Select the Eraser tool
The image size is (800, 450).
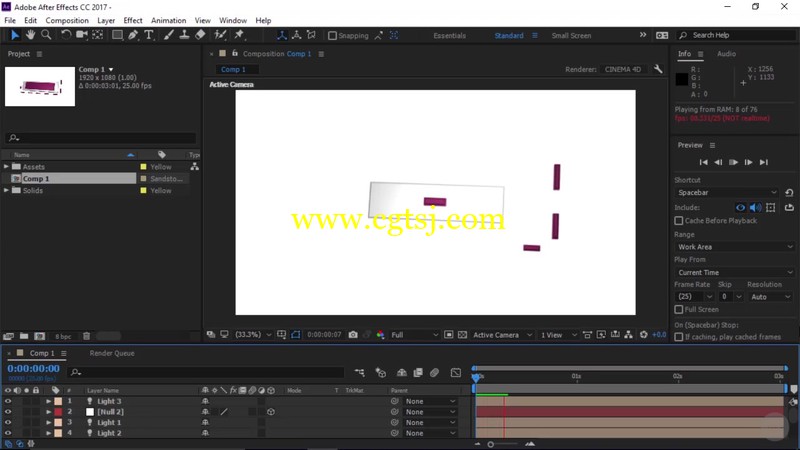click(200, 35)
